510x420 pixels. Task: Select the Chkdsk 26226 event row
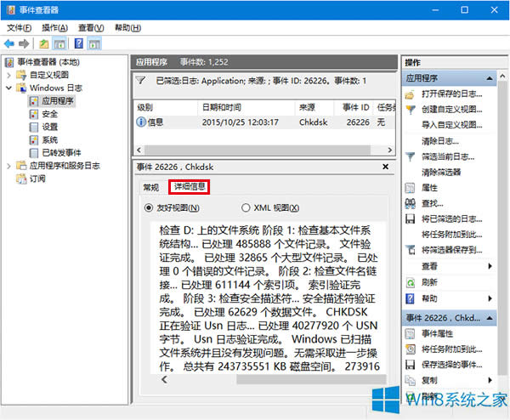tap(264, 122)
